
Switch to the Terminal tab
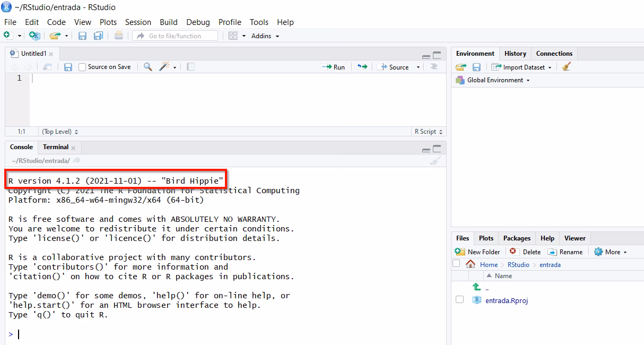click(55, 147)
